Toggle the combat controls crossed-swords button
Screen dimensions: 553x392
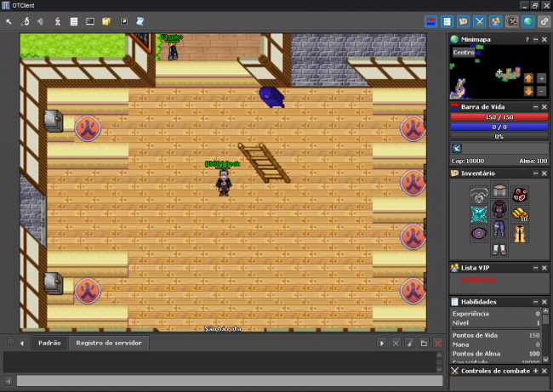(479, 22)
